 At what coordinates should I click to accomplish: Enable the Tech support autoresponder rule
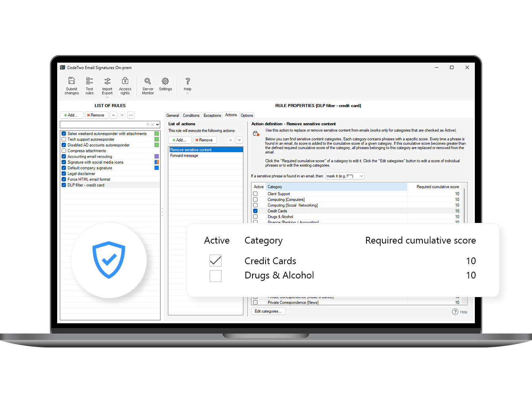point(64,139)
